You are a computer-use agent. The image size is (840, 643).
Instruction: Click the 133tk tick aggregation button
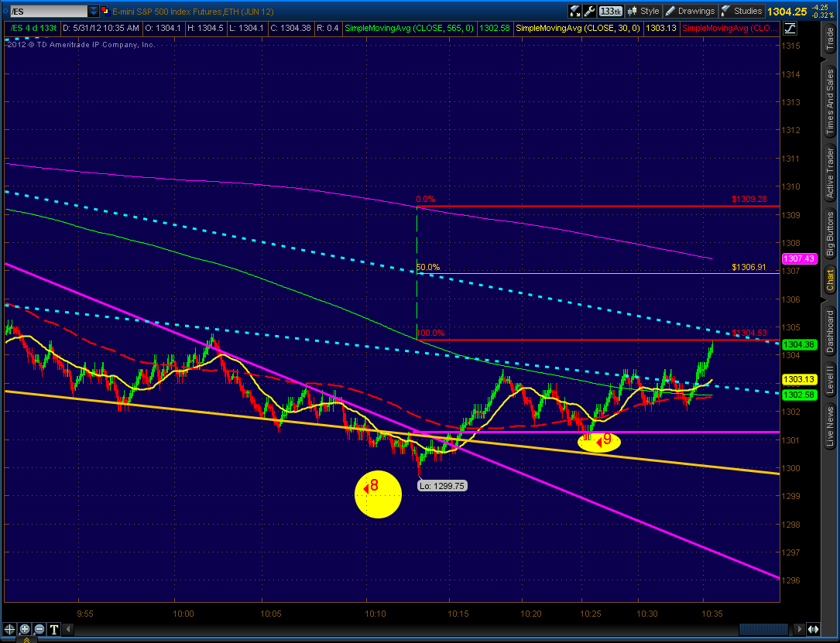pos(611,11)
